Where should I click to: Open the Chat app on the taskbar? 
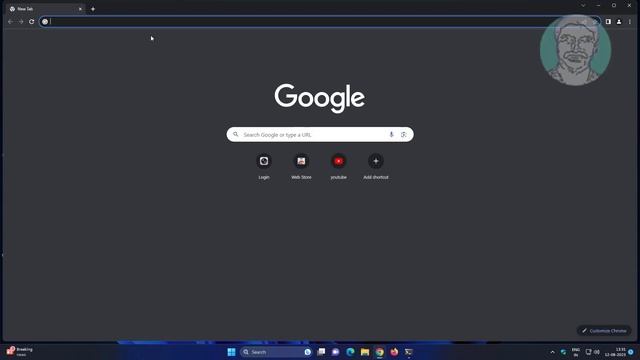336,352
